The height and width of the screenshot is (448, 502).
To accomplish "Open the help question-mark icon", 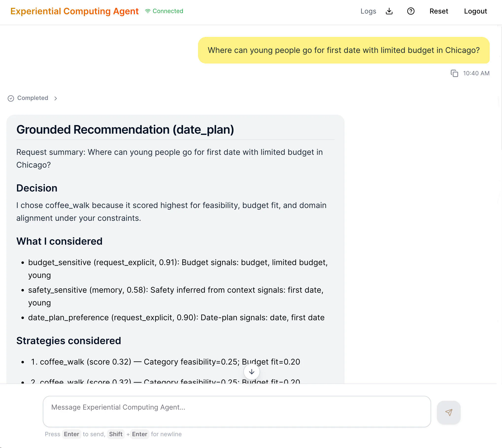I will [411, 11].
